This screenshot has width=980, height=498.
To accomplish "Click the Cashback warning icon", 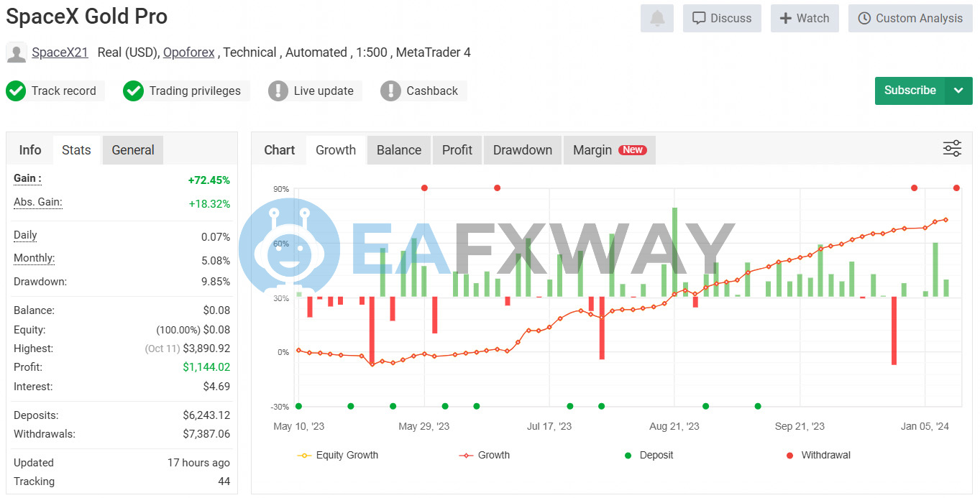I will point(390,91).
